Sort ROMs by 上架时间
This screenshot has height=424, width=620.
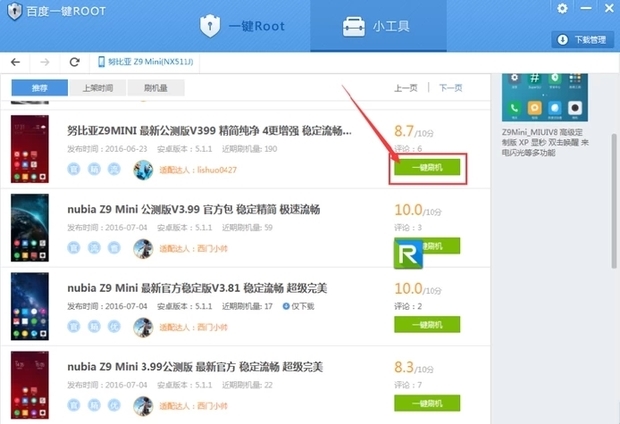tap(98, 88)
